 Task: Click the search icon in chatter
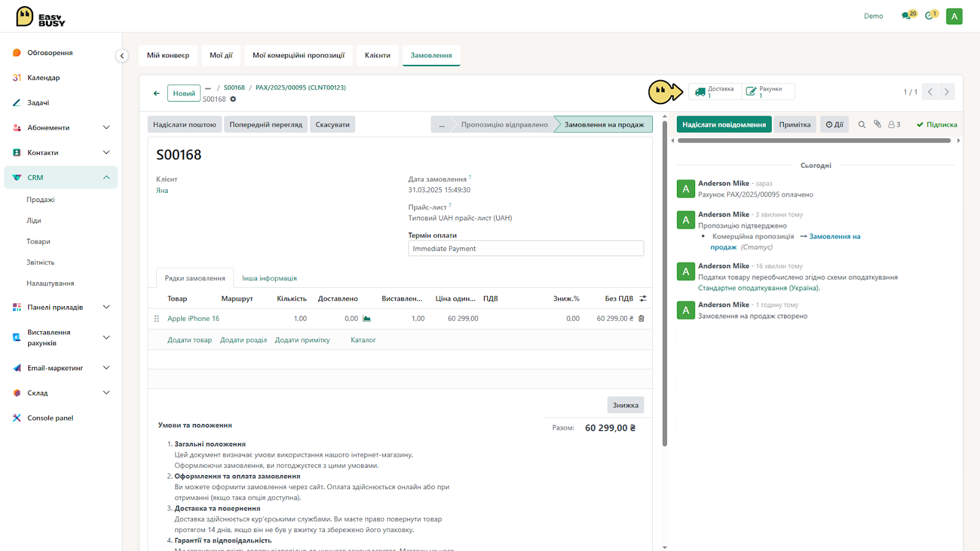[862, 124]
